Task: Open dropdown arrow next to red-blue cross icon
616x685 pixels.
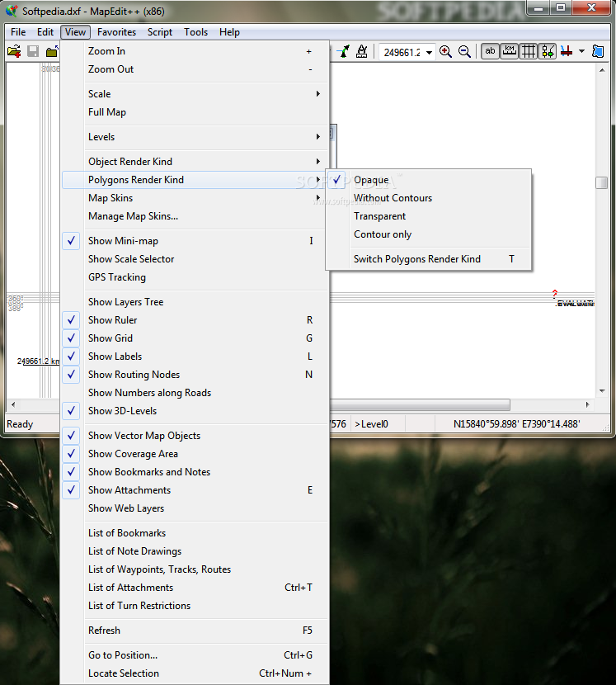Action: click(581, 51)
